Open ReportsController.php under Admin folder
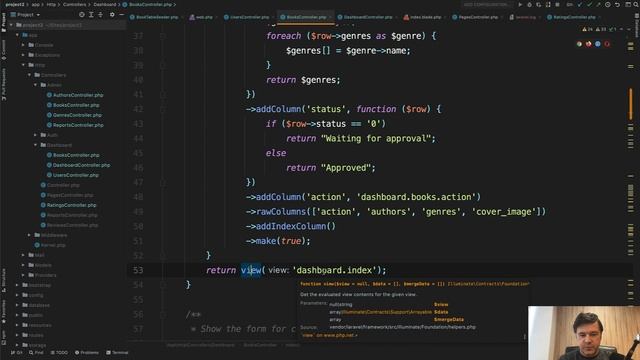The width and height of the screenshot is (640, 360). [75, 125]
